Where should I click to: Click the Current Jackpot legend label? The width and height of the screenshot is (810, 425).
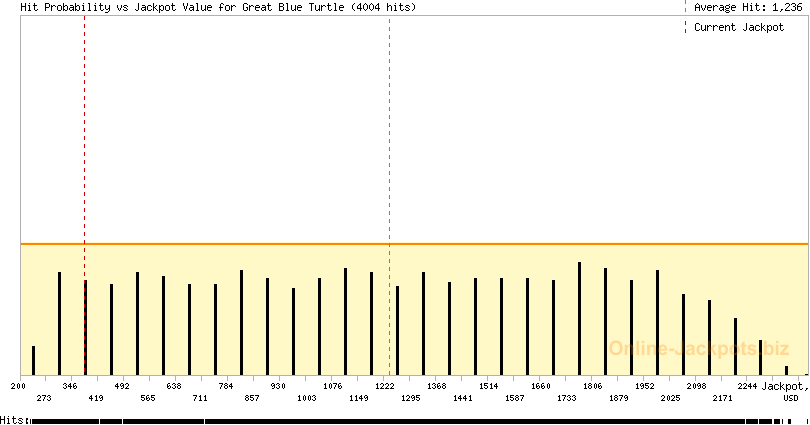739,27
